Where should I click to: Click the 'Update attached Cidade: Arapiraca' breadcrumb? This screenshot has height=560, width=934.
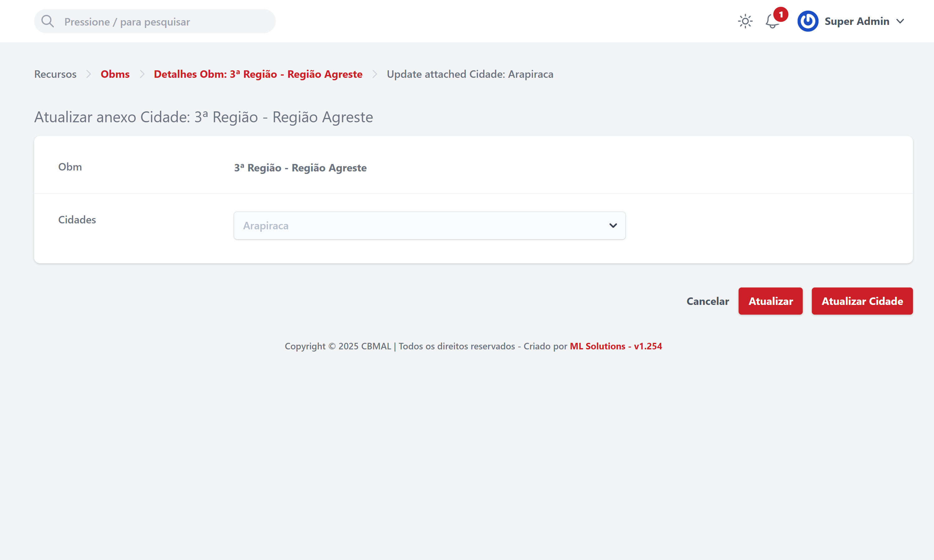(470, 74)
